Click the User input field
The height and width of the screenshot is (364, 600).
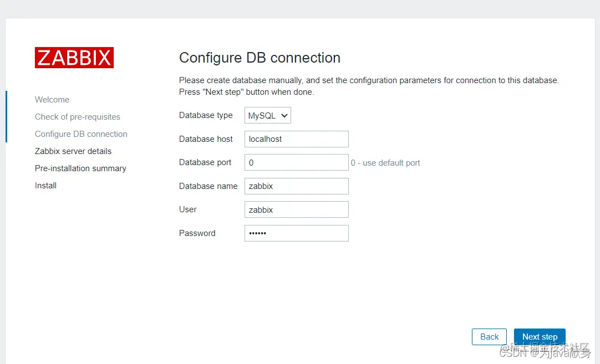pos(297,209)
